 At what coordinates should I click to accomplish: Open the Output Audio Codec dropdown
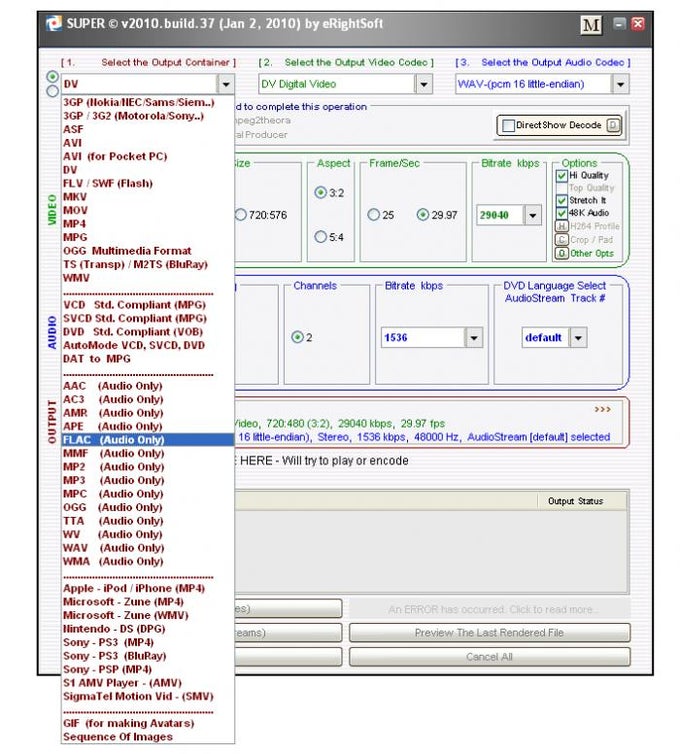coord(620,84)
